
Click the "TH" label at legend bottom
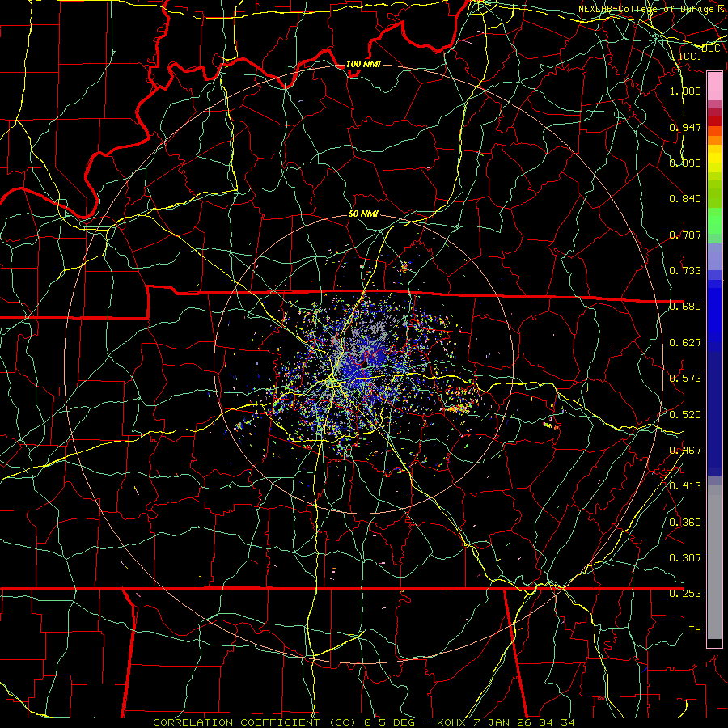[695, 629]
